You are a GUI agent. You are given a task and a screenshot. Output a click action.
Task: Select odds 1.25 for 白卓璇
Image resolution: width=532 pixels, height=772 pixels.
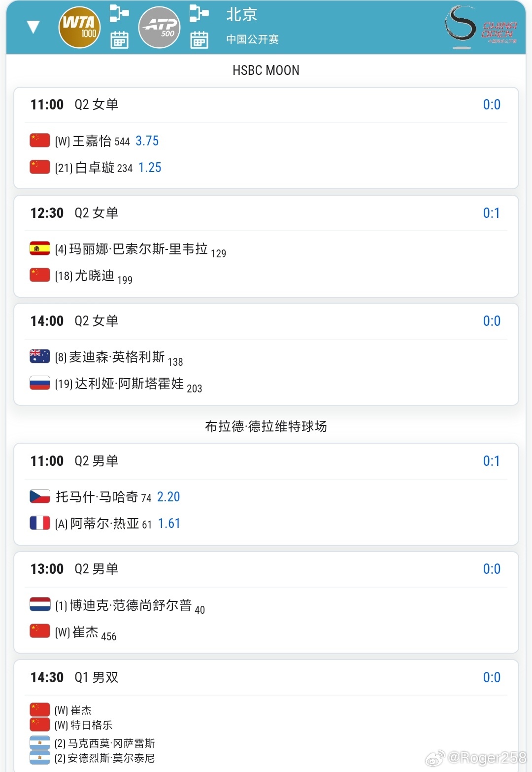(150, 168)
